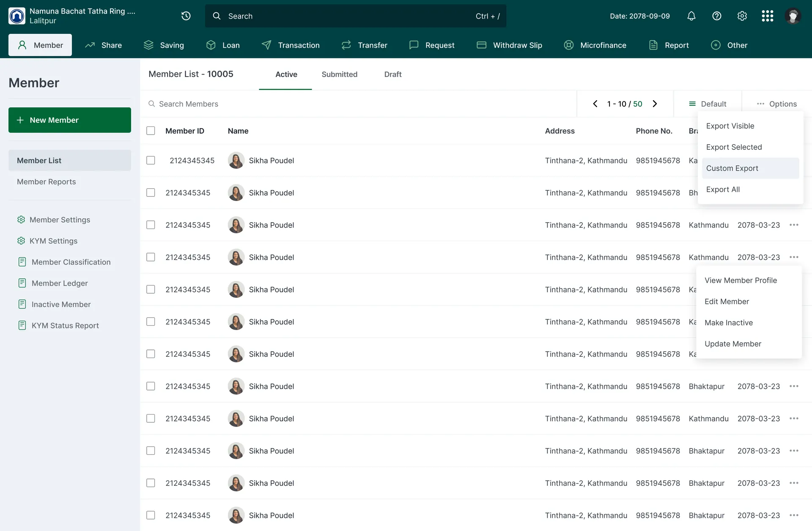Image resolution: width=812 pixels, height=531 pixels.
Task: Open the Options menu
Action: point(776,104)
